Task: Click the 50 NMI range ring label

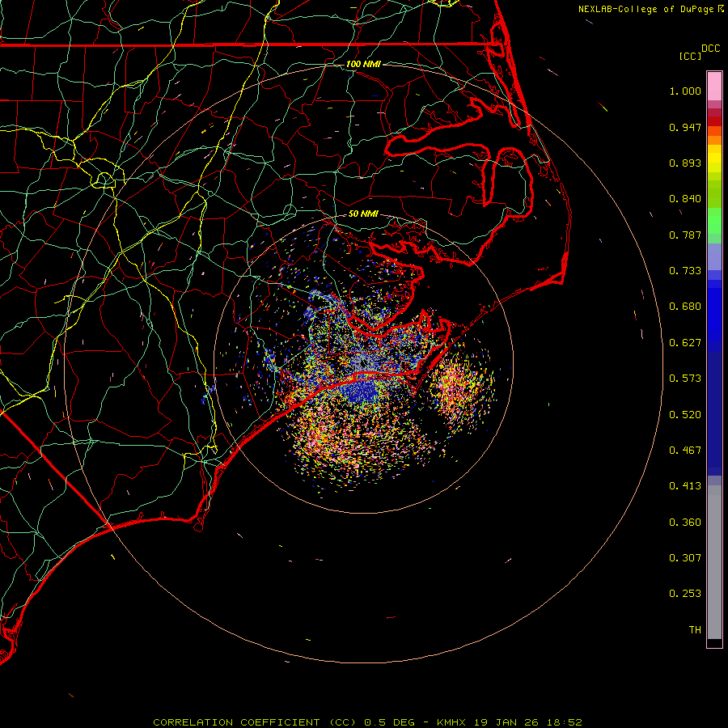Action: (x=363, y=214)
